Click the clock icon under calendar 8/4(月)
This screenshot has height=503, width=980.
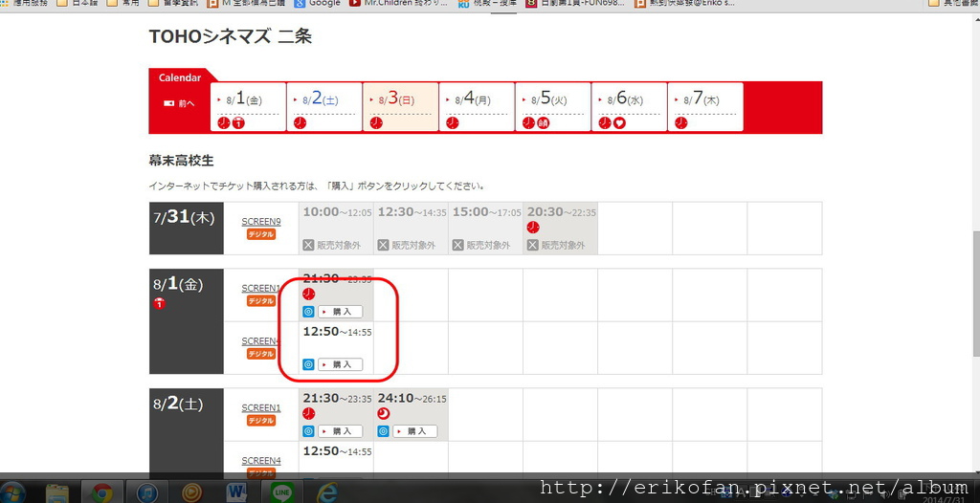click(x=453, y=123)
